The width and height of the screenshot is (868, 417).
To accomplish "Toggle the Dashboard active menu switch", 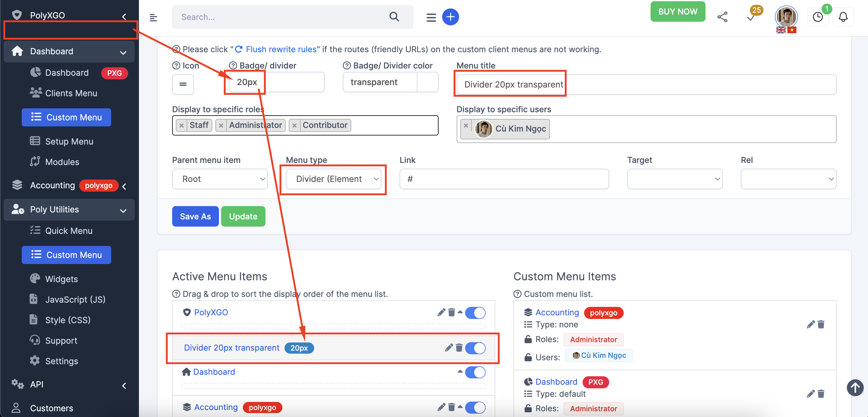I will 475,372.
